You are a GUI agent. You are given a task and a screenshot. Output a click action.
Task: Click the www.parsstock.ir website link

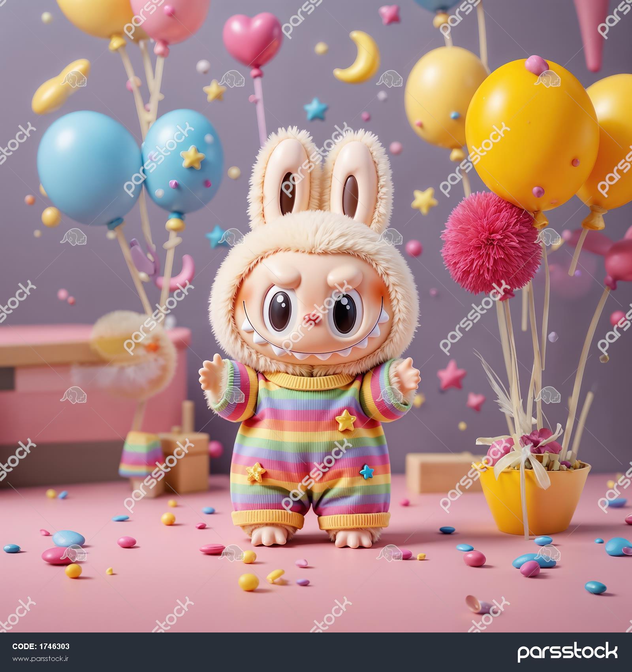pyautogui.click(x=41, y=658)
